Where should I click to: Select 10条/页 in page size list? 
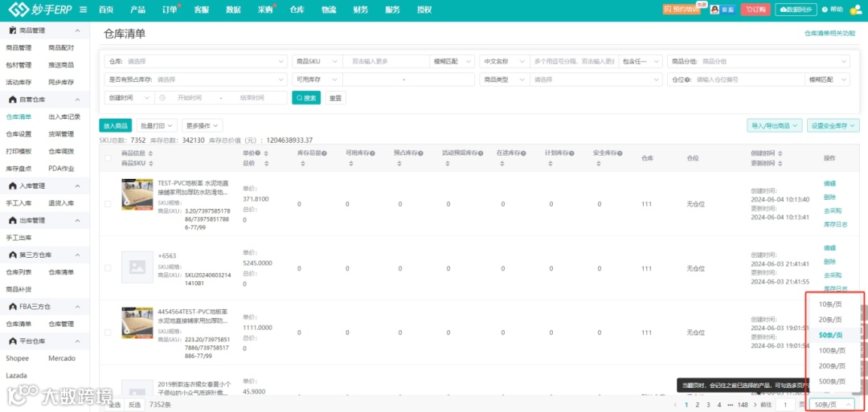coord(830,304)
